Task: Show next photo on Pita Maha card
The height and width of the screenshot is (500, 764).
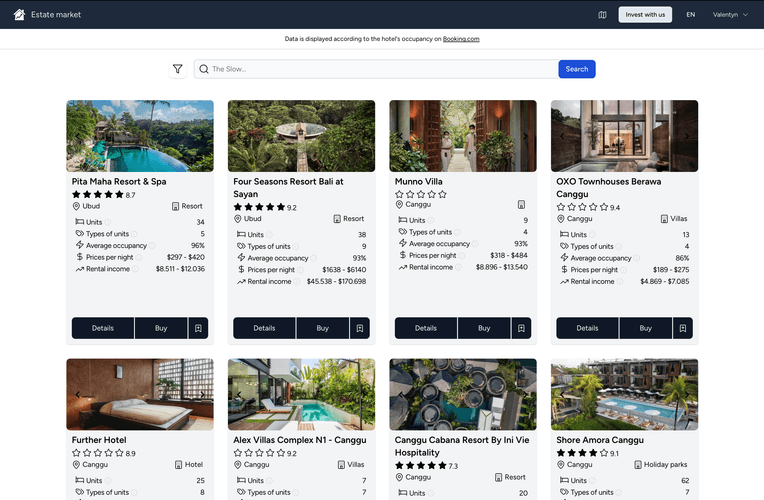Action: pos(202,136)
